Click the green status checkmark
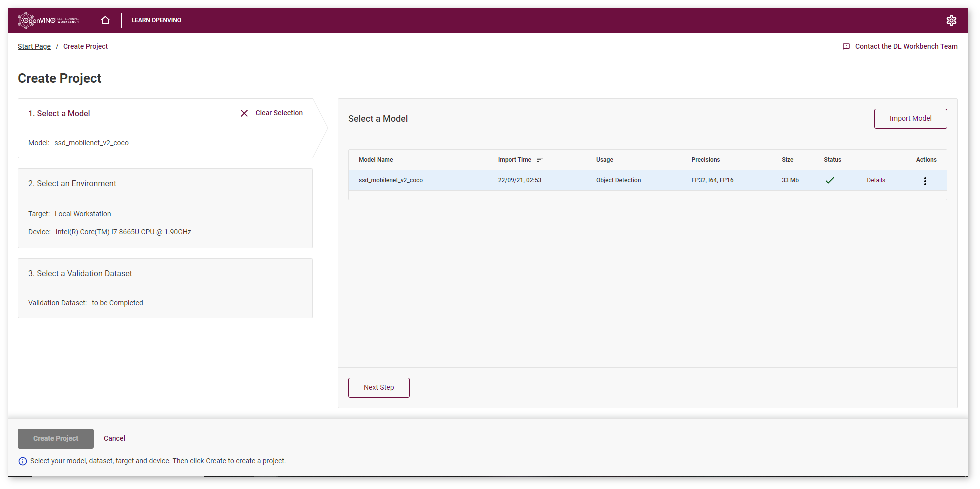 [830, 181]
